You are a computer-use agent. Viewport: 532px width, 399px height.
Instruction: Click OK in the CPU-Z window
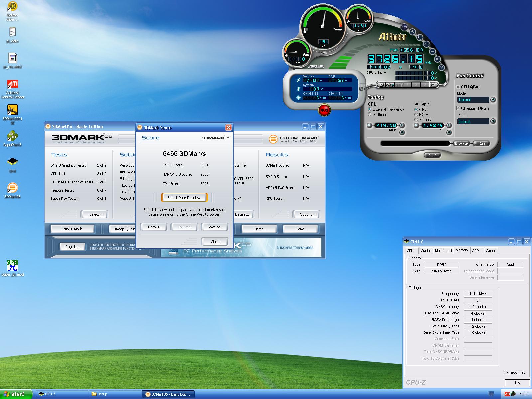tap(517, 383)
